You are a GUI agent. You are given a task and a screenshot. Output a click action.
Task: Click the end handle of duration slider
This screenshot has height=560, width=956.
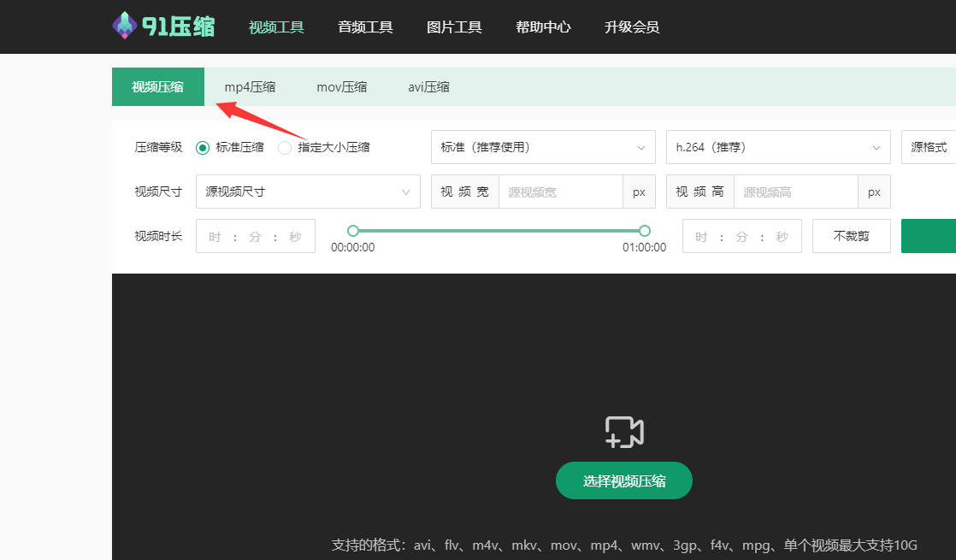pyautogui.click(x=645, y=230)
